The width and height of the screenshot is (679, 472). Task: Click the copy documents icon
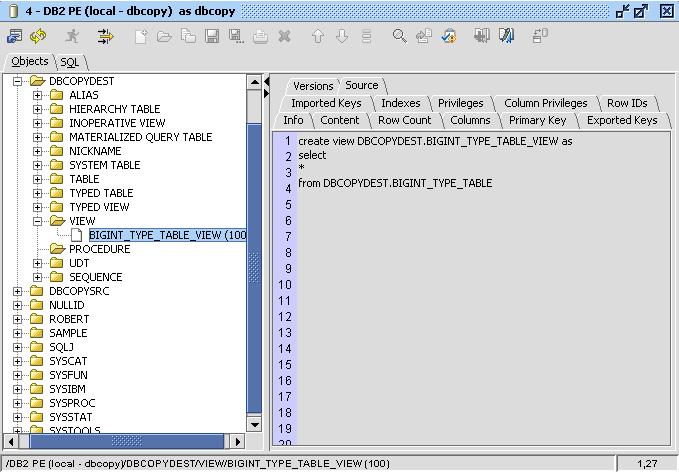point(188,36)
